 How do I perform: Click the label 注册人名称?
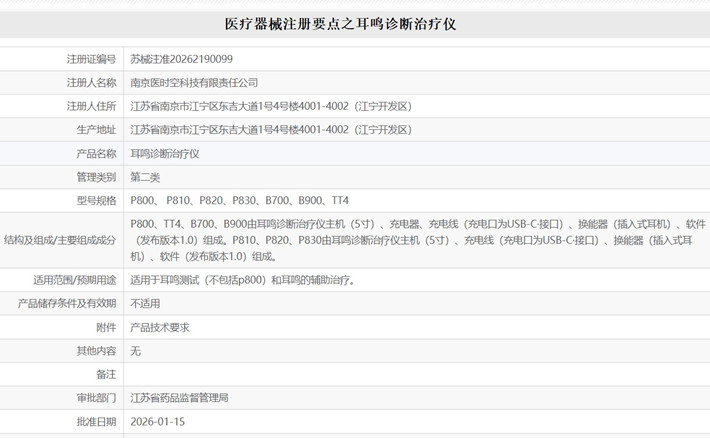91,82
